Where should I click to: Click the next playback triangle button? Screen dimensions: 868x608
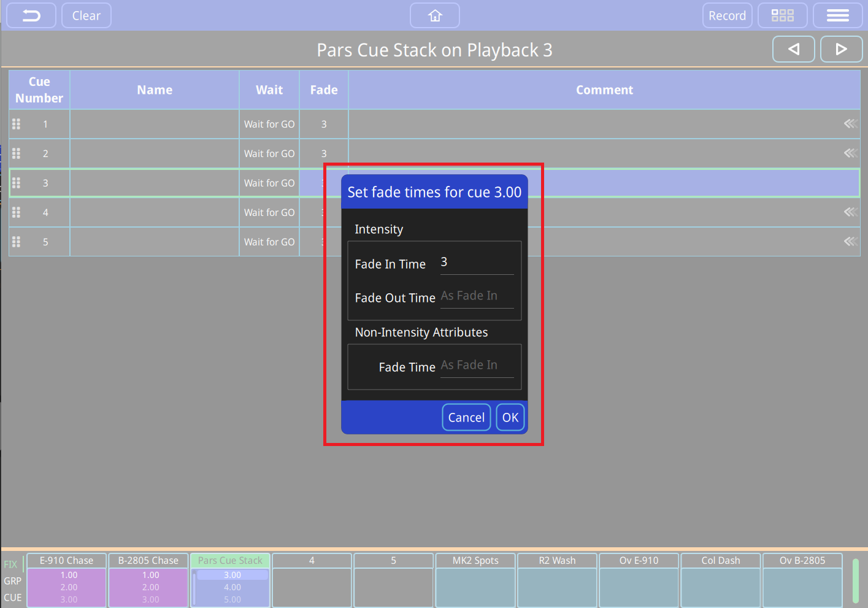[x=841, y=49]
